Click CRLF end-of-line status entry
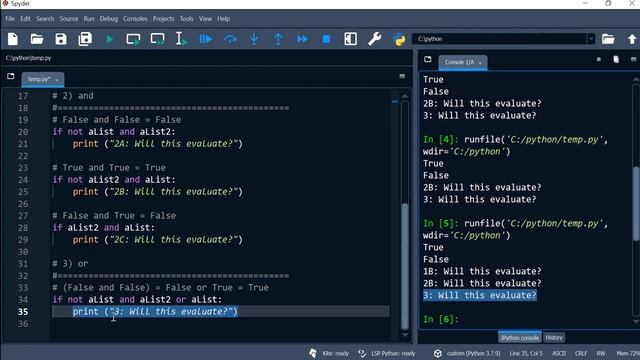This screenshot has width=640, height=360. pos(581,353)
